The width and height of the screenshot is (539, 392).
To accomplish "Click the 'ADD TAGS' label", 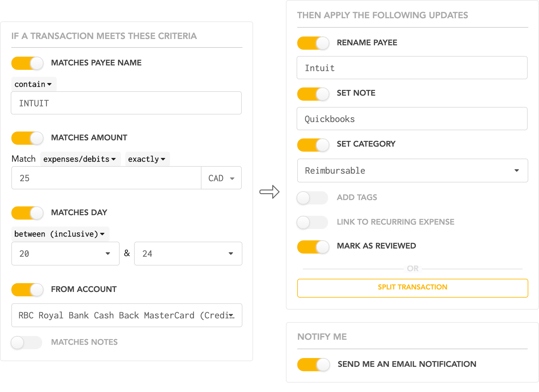I will point(357,198).
